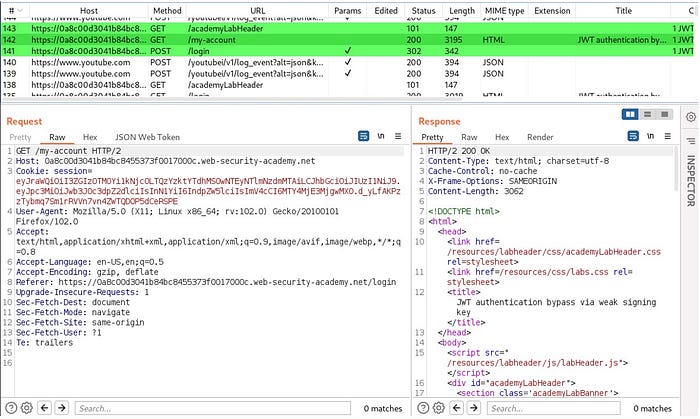Show non-printable characters in Request pane
700x419 pixels.
pyautogui.click(x=381, y=136)
